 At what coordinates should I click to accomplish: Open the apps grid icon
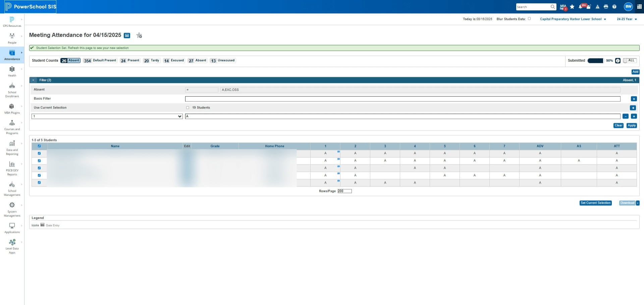[639, 7]
